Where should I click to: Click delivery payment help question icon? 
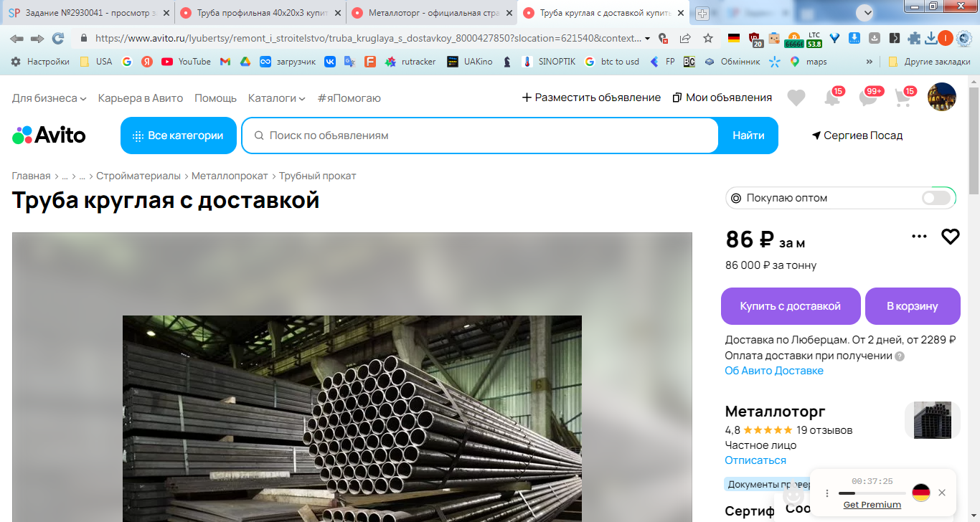coord(900,356)
